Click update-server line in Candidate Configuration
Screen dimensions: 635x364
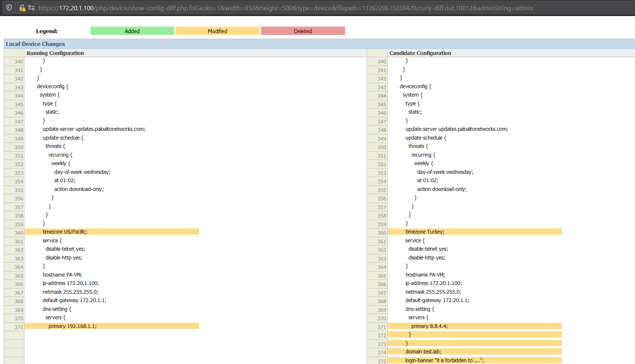pyautogui.click(x=457, y=129)
